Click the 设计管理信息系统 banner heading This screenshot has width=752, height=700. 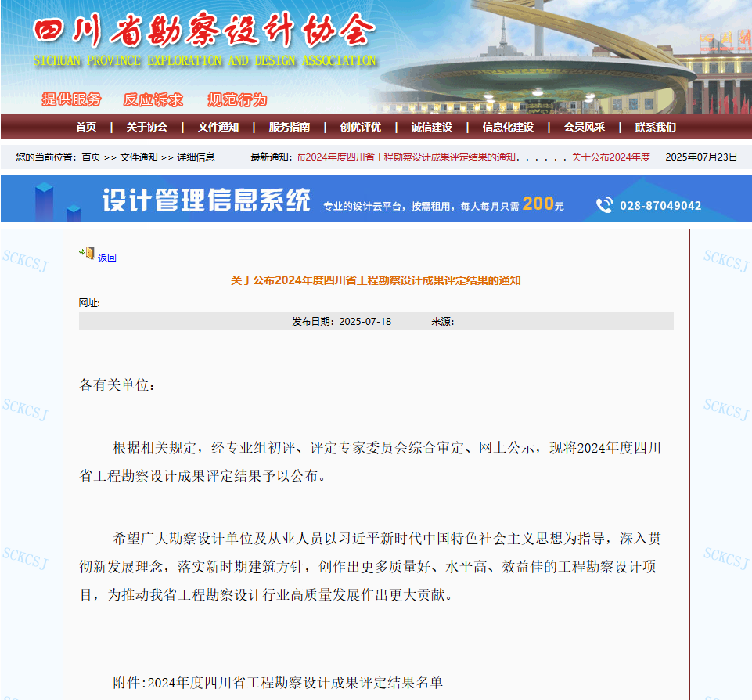click(x=207, y=201)
